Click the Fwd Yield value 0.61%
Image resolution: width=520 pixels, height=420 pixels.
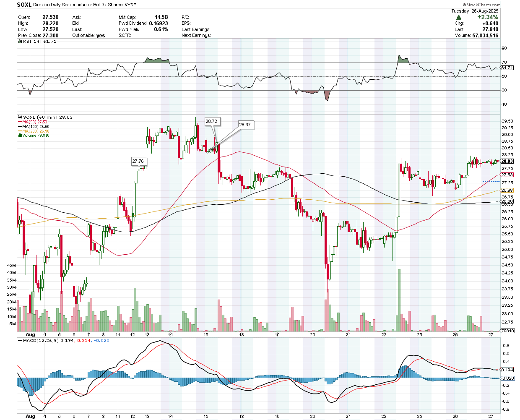point(161,29)
